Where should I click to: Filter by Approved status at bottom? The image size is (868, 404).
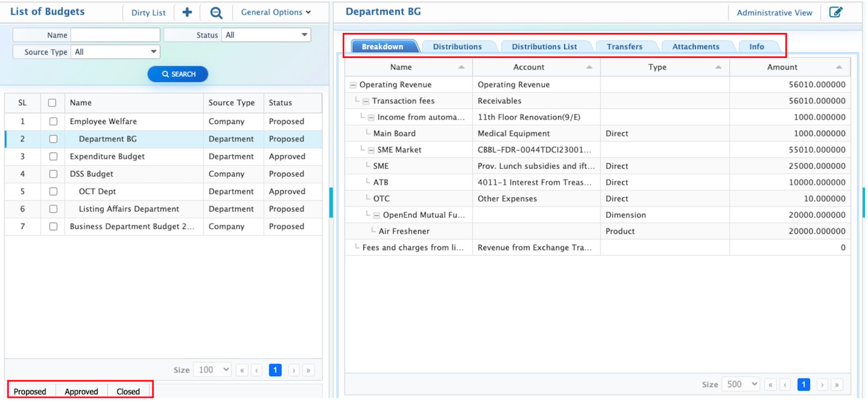coord(82,392)
